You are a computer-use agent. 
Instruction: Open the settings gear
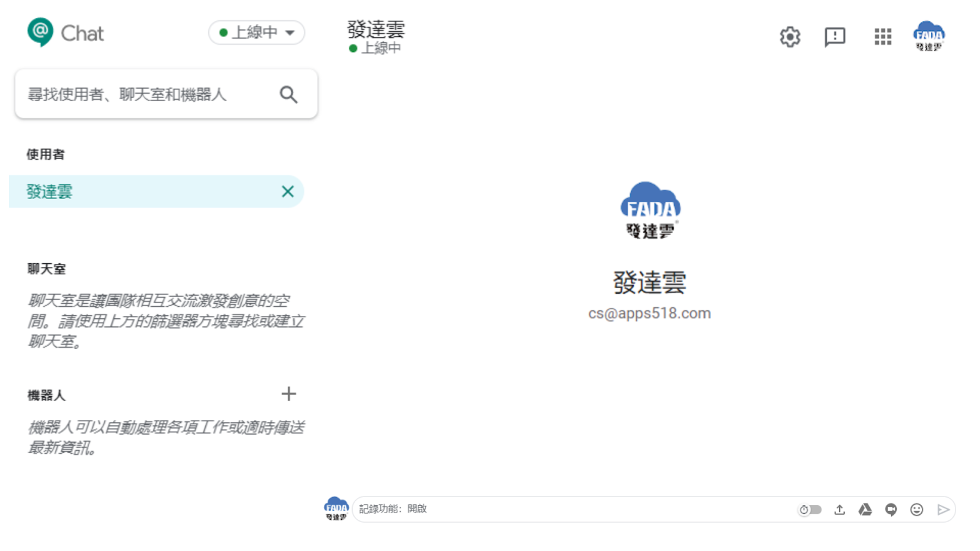click(790, 37)
